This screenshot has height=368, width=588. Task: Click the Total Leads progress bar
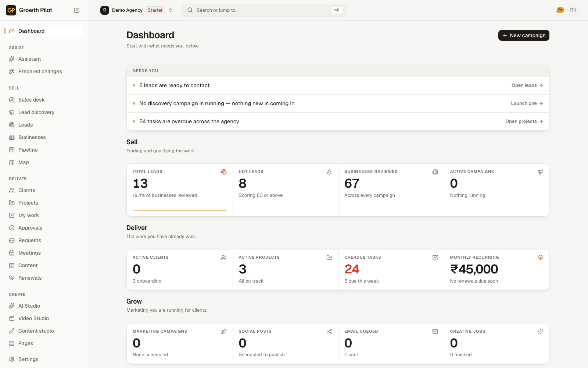pyautogui.click(x=180, y=210)
